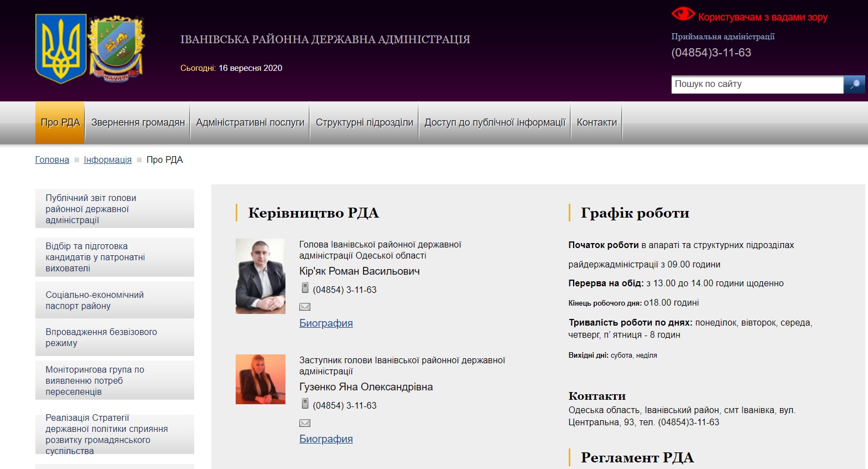Open Доступ до публічної інформації menu
Screen dimensions: 868x469
point(495,122)
